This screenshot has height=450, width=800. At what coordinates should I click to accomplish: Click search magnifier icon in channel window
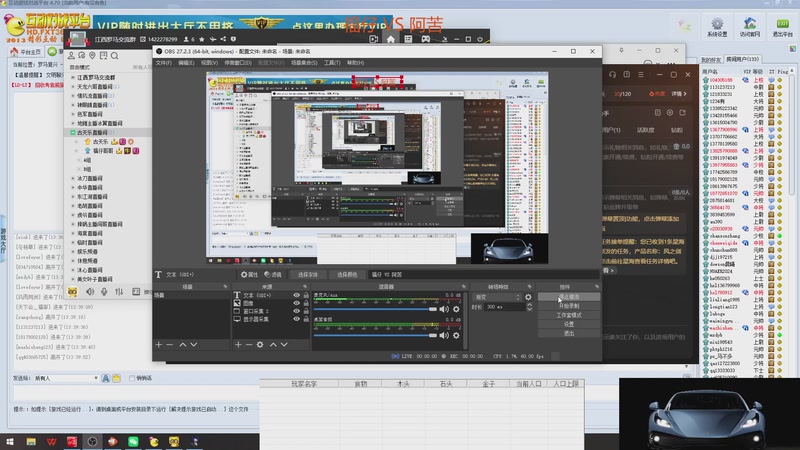[x=115, y=56]
